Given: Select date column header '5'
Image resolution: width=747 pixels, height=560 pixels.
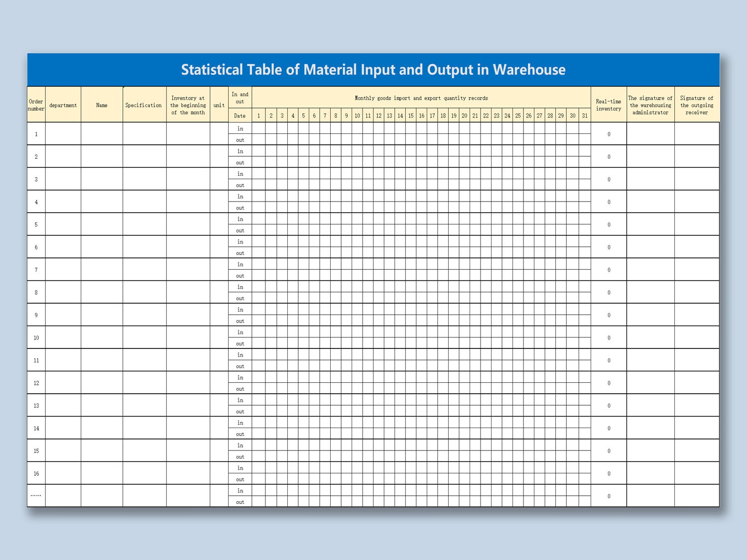Looking at the screenshot, I should pyautogui.click(x=303, y=115).
